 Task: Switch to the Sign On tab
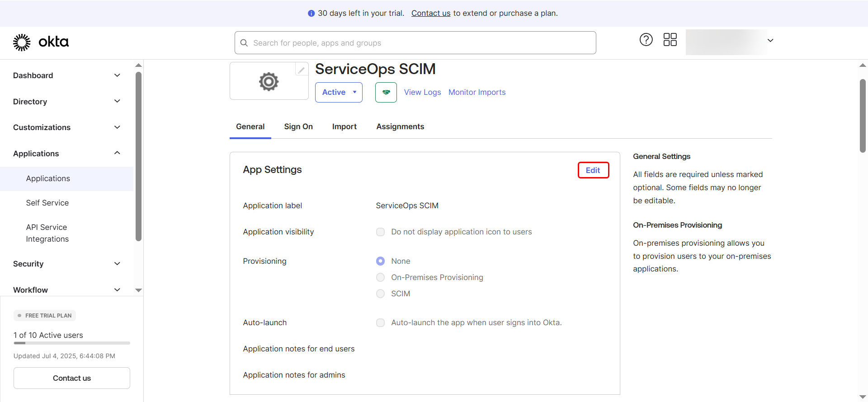click(x=298, y=126)
